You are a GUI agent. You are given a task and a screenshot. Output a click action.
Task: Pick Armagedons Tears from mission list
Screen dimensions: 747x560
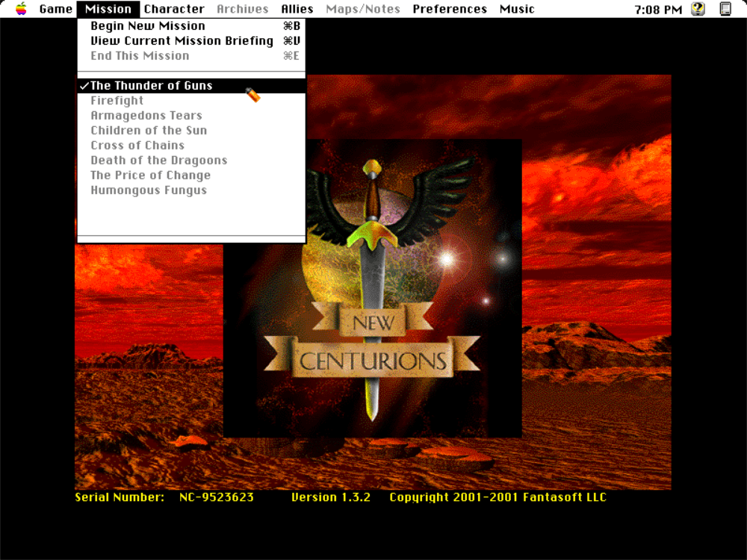coord(146,116)
